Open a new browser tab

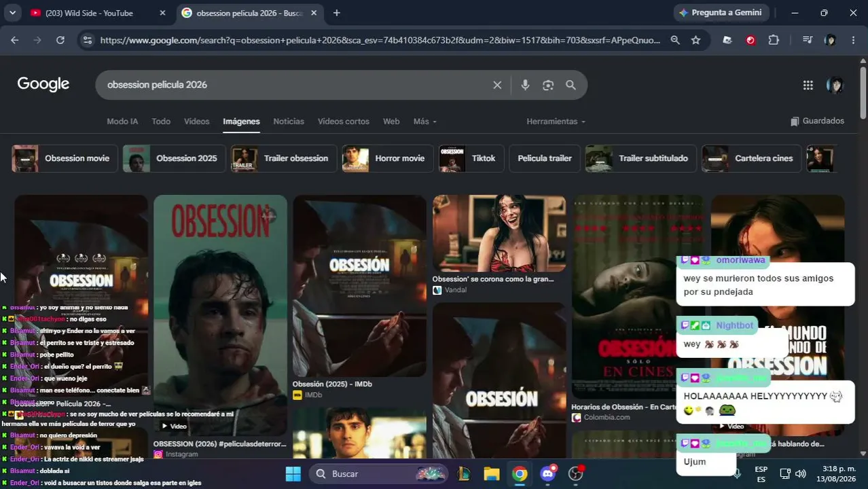tap(336, 13)
